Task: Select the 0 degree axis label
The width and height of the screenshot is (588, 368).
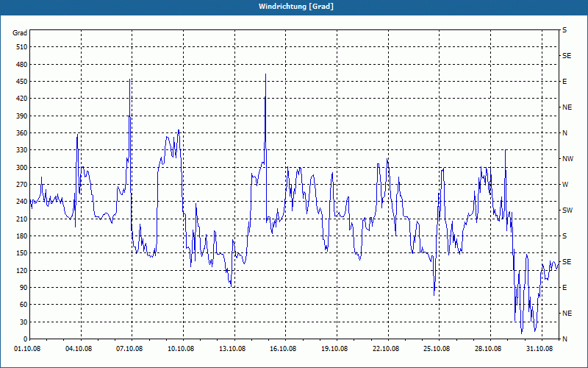Action: click(x=25, y=339)
